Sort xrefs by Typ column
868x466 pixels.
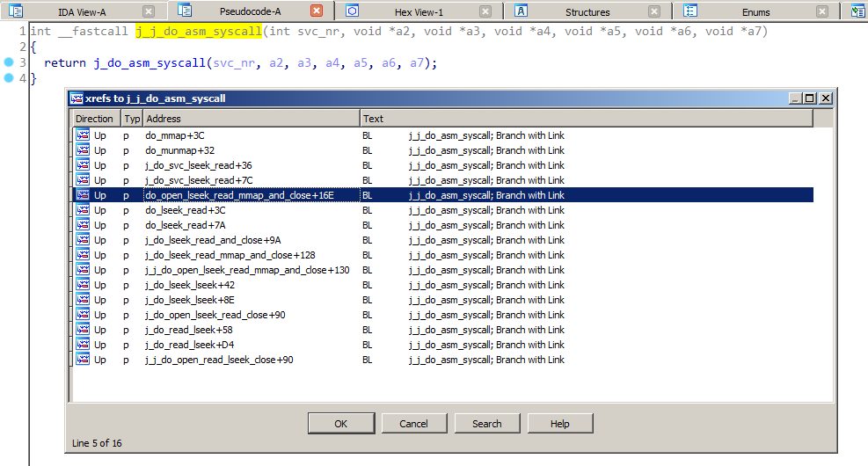pyautogui.click(x=132, y=119)
